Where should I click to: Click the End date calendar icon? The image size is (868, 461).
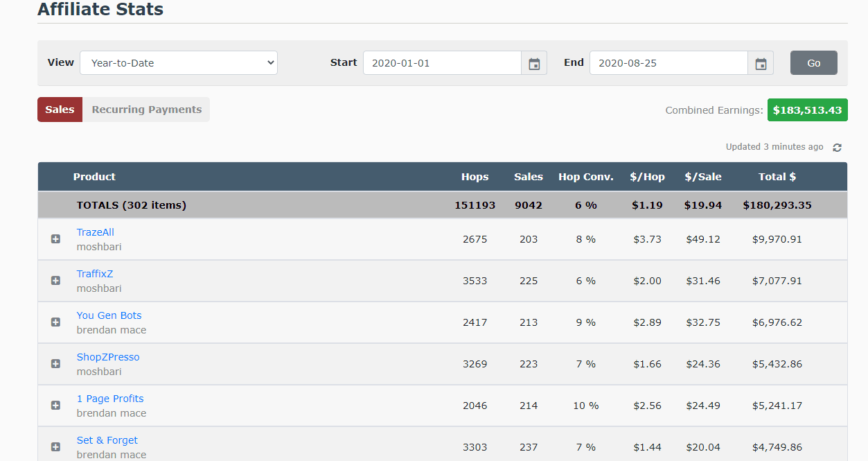[761, 63]
